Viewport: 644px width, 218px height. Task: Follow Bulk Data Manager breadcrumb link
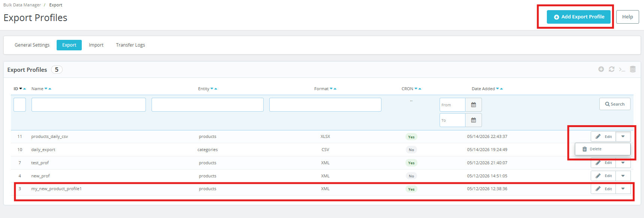22,5
